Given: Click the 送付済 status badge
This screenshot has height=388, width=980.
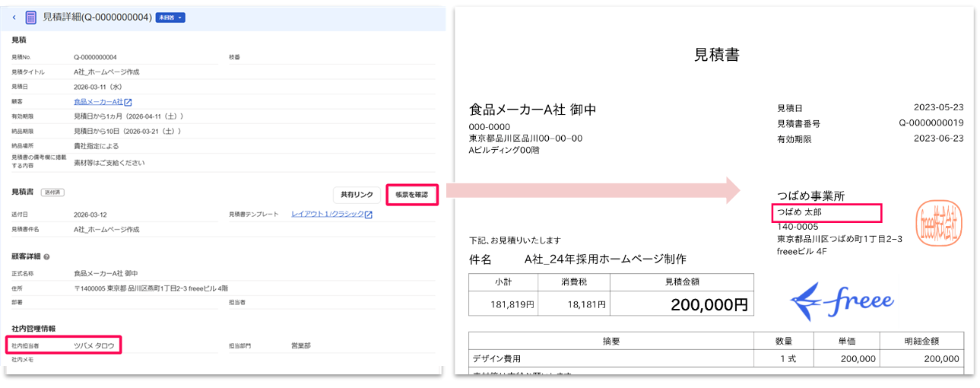Looking at the screenshot, I should 52,193.
